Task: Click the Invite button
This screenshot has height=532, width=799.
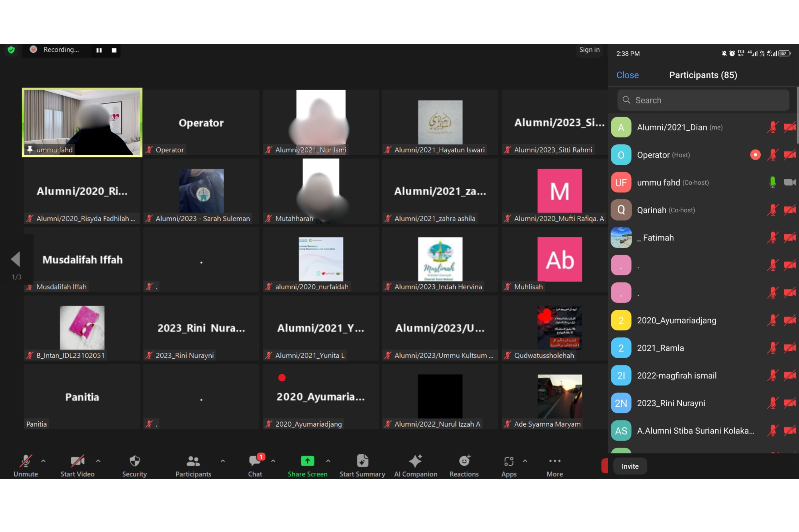Action: [x=630, y=466]
